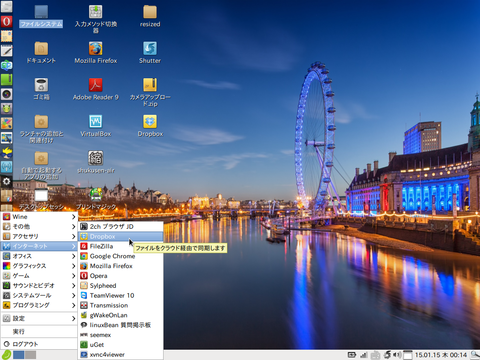Click the gear settings icon in dock
The width and height of the screenshot is (480, 360).
[x=6, y=182]
